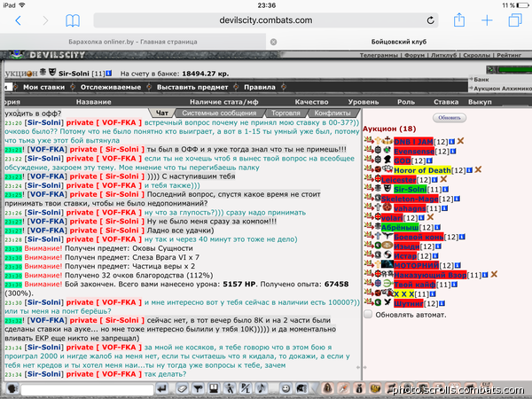Viewport: 532px width, 399px height.
Task: Sort by Качество column header
Action: click(x=311, y=102)
